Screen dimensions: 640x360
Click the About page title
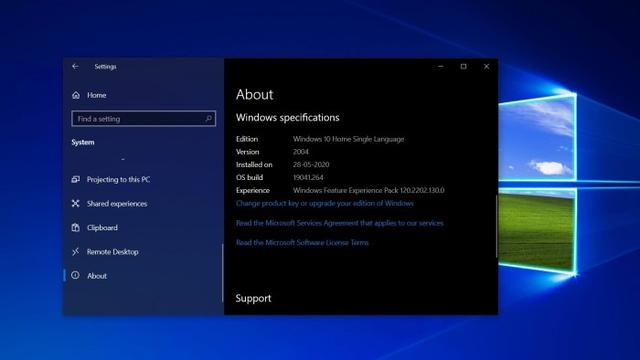click(x=255, y=94)
